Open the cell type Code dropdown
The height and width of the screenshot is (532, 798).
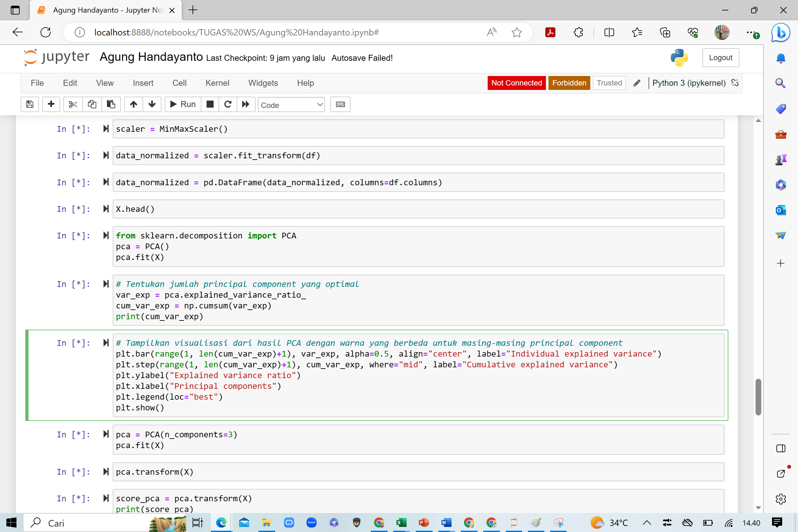291,105
